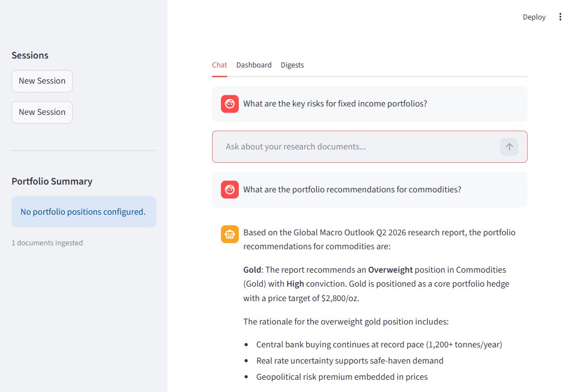Open the three-dot main menu
This screenshot has width=578, height=392.
pos(560,17)
